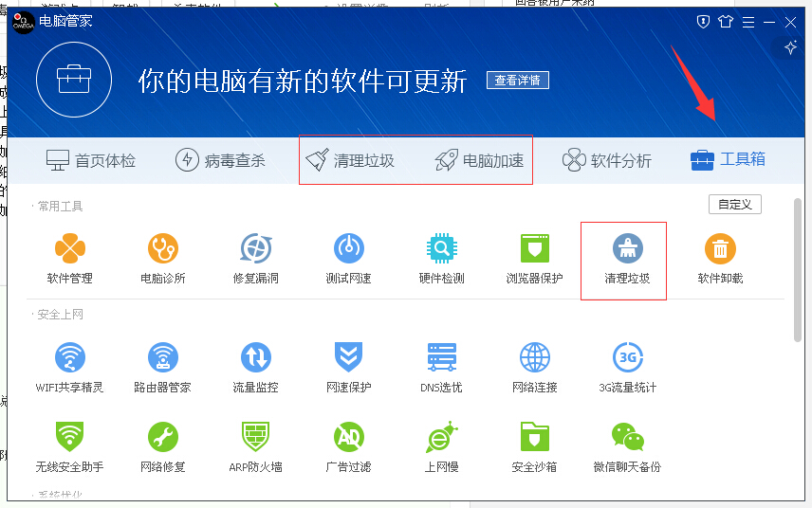Image resolution: width=812 pixels, height=508 pixels.
Task: Launch DNS选优 tool
Action: (441, 368)
